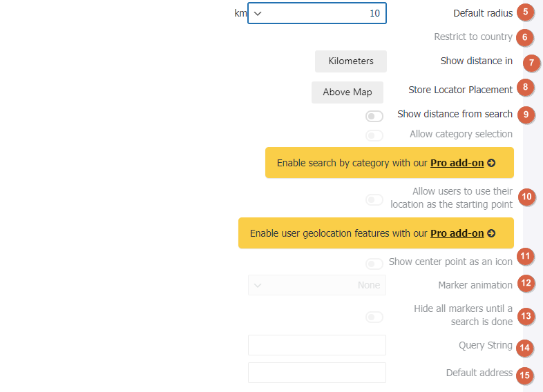Toggle Hide all markers until search
The width and height of the screenshot is (543, 392).
tap(374, 317)
